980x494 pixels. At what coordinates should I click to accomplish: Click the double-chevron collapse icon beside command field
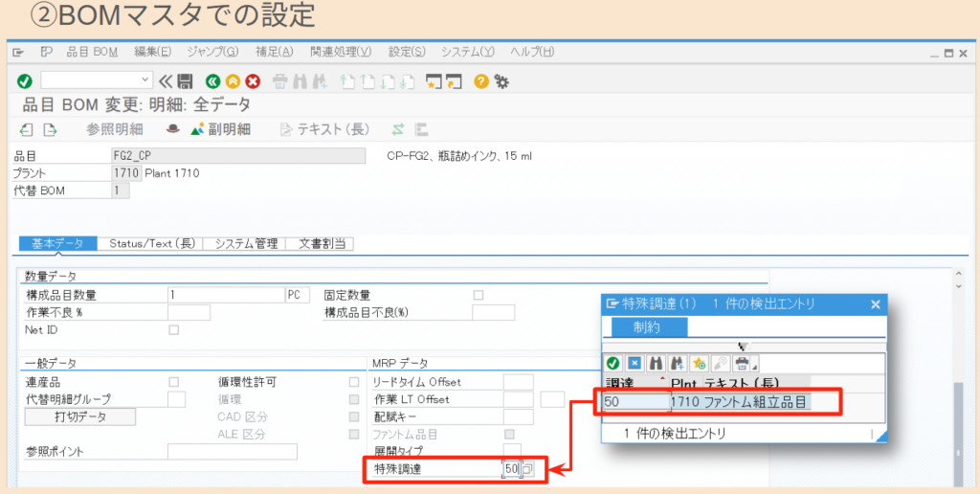(x=166, y=80)
